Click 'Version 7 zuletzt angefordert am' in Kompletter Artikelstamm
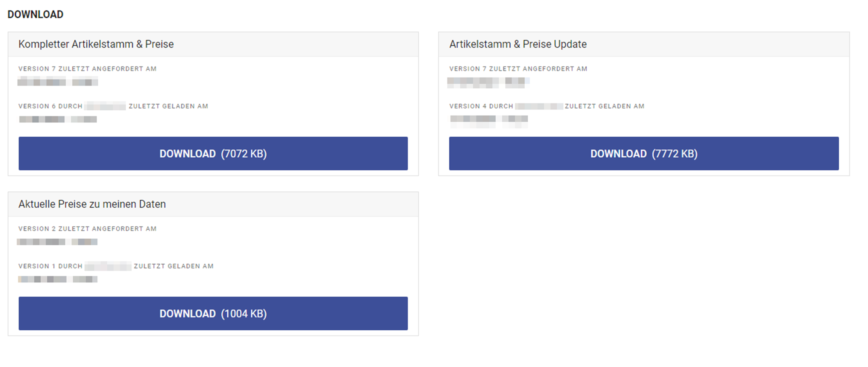Screen dimensions: 868x367 coord(88,69)
